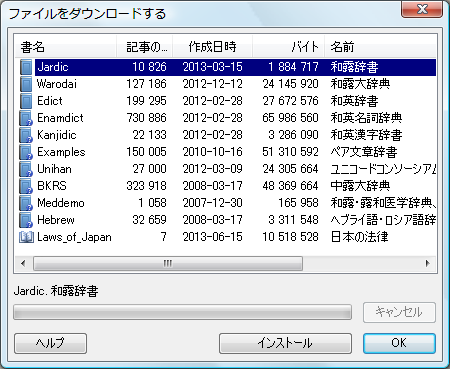This screenshot has width=450, height=369.
Task: Click the 和英名詞辞典 description
Action: pos(366,118)
